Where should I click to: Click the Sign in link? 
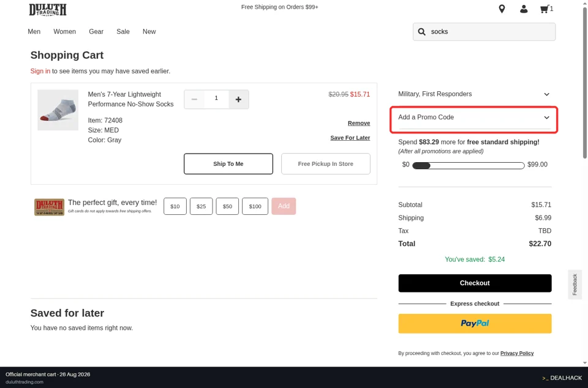coord(40,71)
